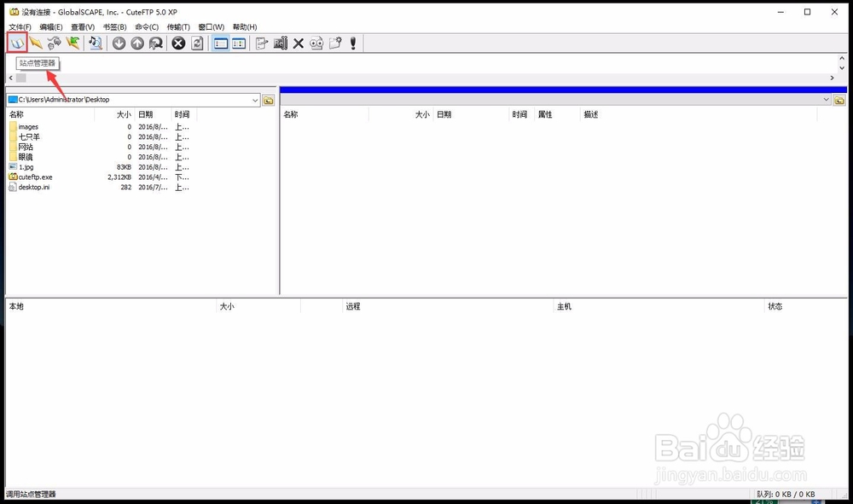
Task: Switch to long list detail view
Action: [x=220, y=43]
